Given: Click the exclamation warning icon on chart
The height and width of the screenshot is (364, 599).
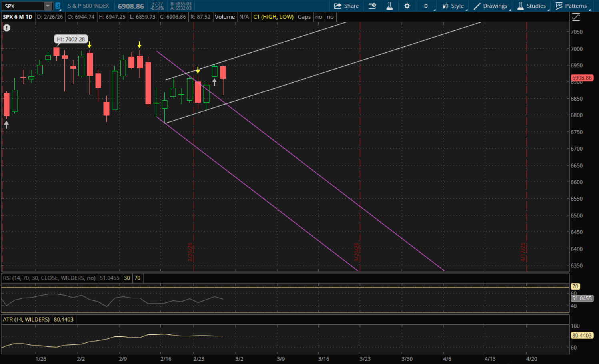Looking at the screenshot, I should click(7, 28).
